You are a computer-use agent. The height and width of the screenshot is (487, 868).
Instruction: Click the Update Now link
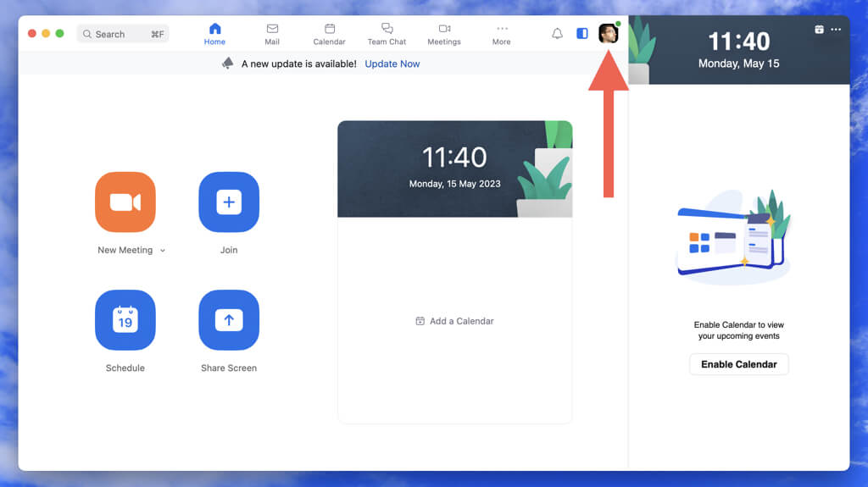point(392,64)
